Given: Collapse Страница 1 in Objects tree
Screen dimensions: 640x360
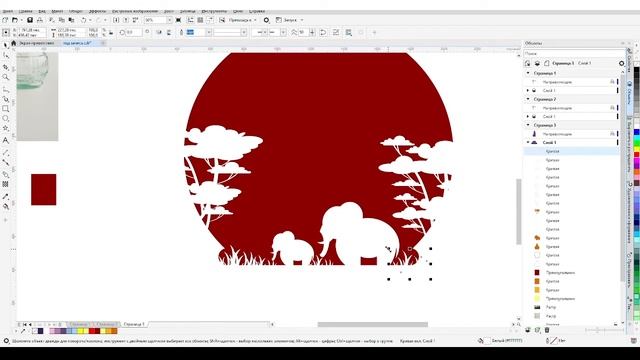Looking at the screenshot, I should (528, 73).
